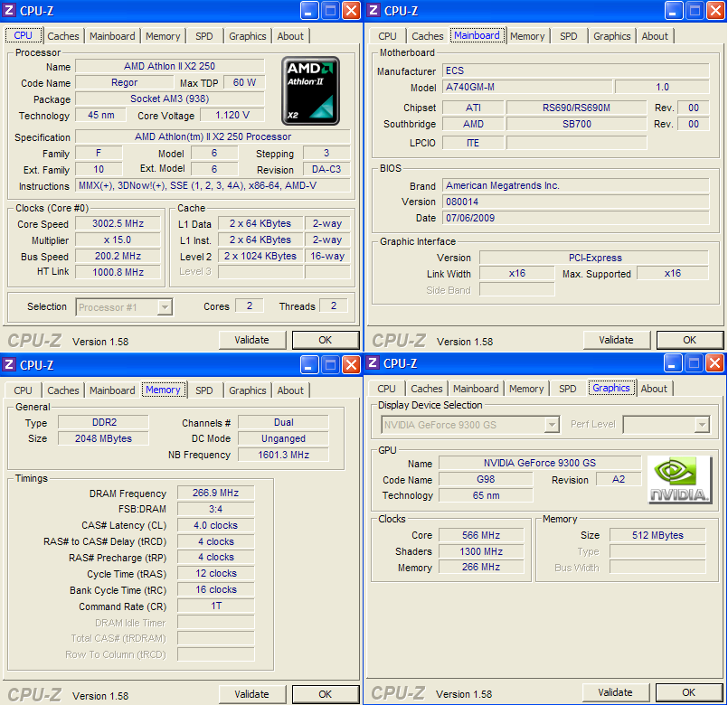
Task: Click the FSB:DRAM ratio 3:4
Action: tap(216, 509)
